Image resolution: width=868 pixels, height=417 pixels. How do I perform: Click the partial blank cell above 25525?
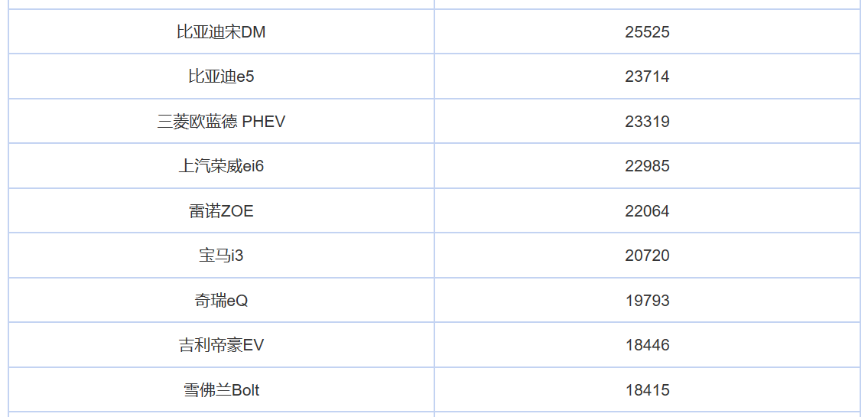tap(647, 4)
